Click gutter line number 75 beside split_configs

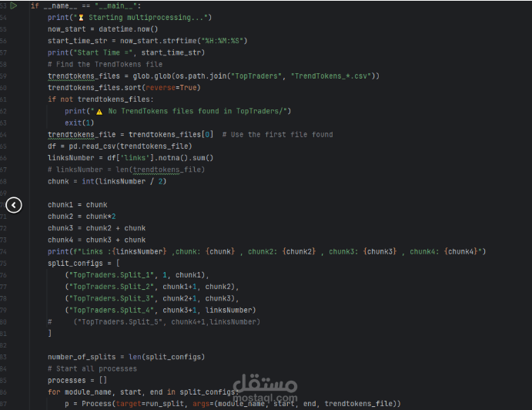(x=4, y=263)
